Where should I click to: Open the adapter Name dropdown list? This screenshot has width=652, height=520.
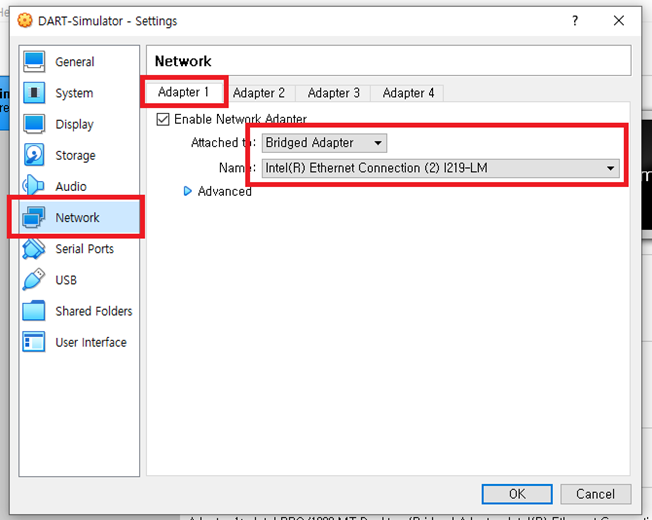pos(439,168)
